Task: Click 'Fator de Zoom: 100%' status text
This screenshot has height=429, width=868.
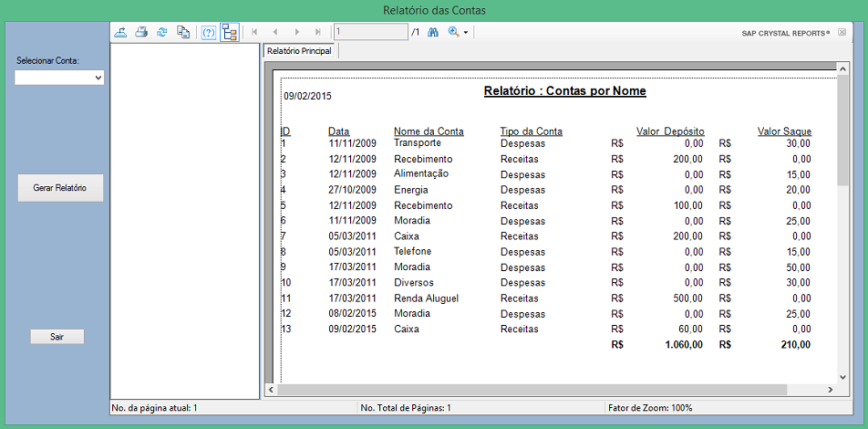Action: 650,408
